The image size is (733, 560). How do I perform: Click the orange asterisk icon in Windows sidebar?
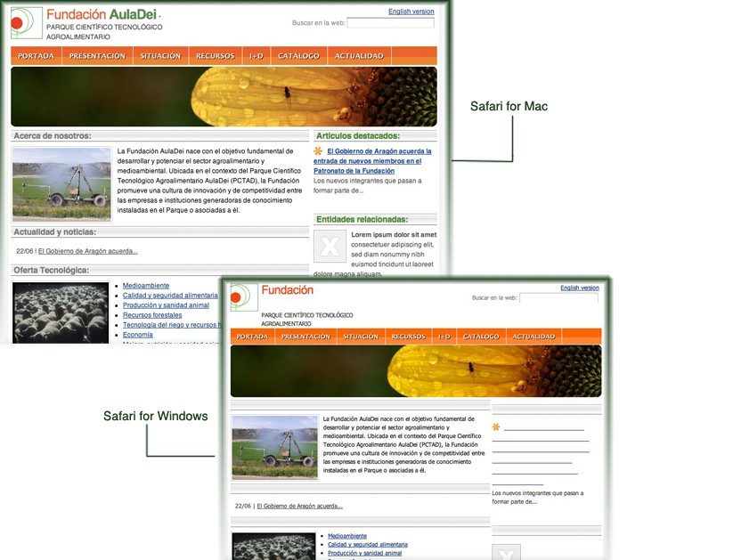click(x=496, y=426)
